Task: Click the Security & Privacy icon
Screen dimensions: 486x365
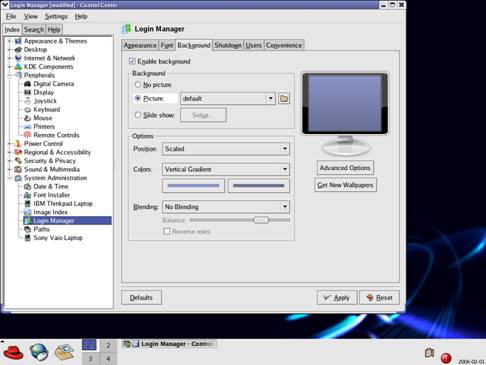Action: [x=18, y=161]
